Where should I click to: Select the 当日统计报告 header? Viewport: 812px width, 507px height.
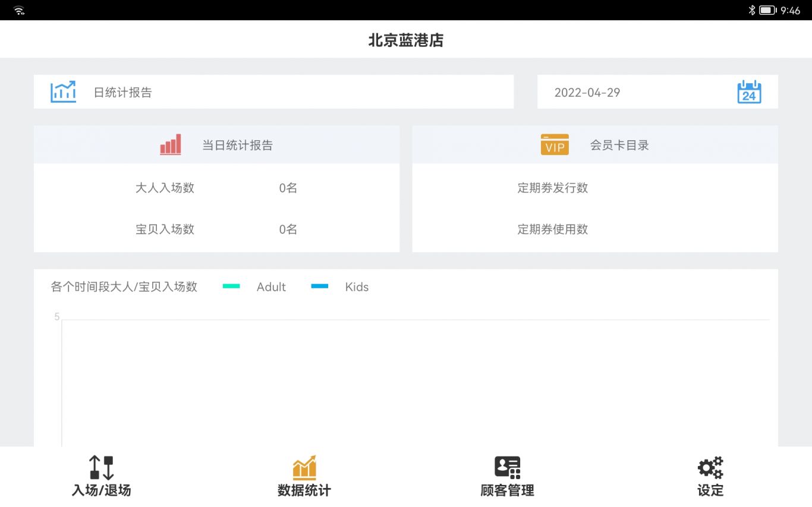click(216, 144)
